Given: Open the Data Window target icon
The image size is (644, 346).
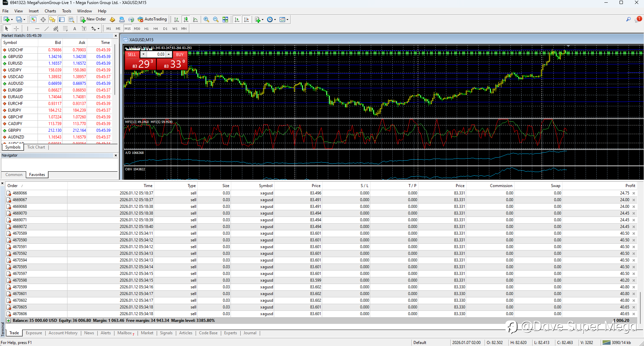Looking at the screenshot, I should coord(43,19).
